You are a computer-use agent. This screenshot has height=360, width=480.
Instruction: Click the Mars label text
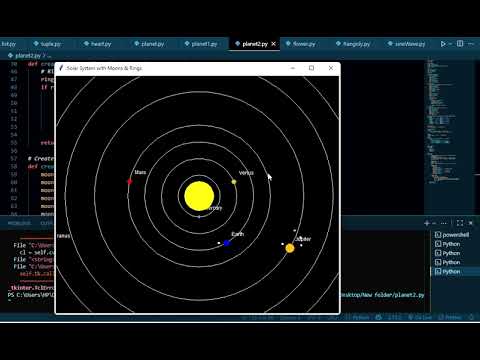(140, 172)
